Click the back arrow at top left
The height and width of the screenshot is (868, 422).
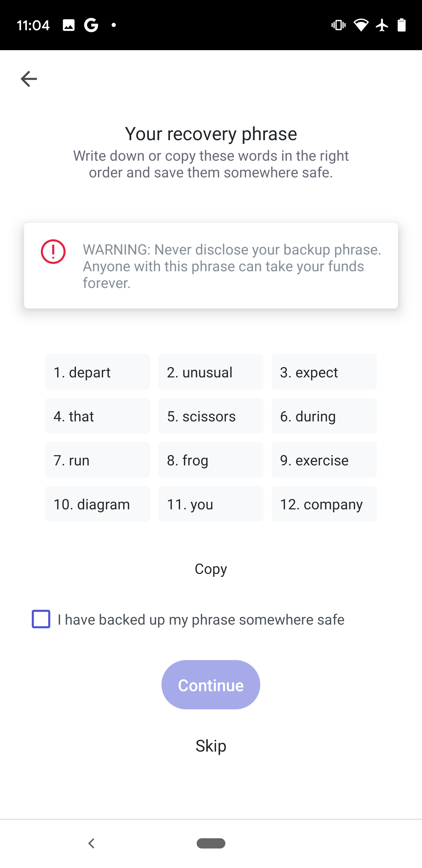(x=29, y=79)
